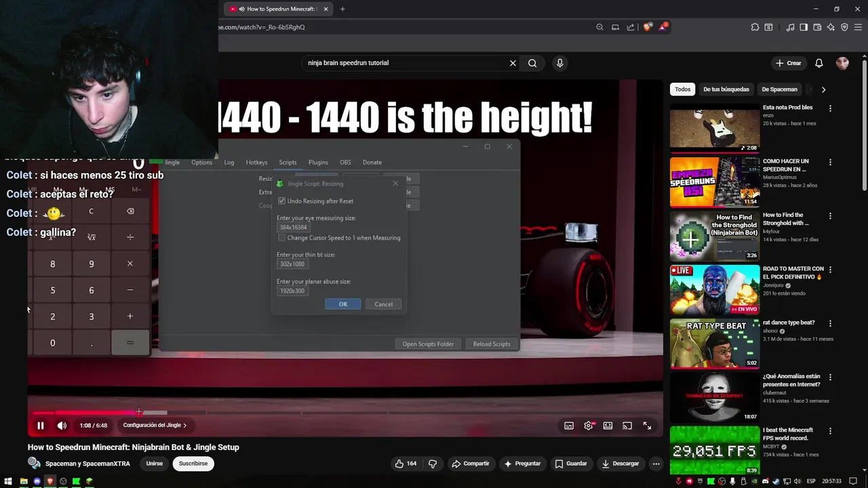Click the zoom magnifier in address bar

click(599, 27)
